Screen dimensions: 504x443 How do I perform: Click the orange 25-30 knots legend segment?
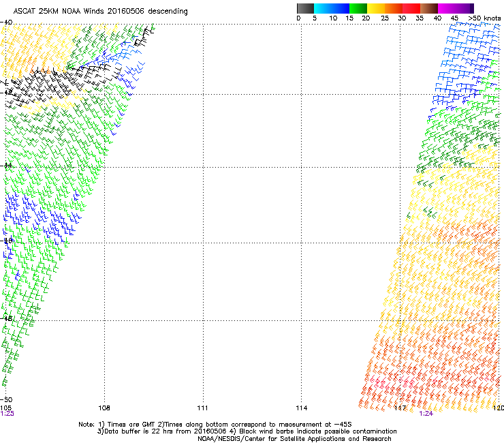click(x=394, y=8)
